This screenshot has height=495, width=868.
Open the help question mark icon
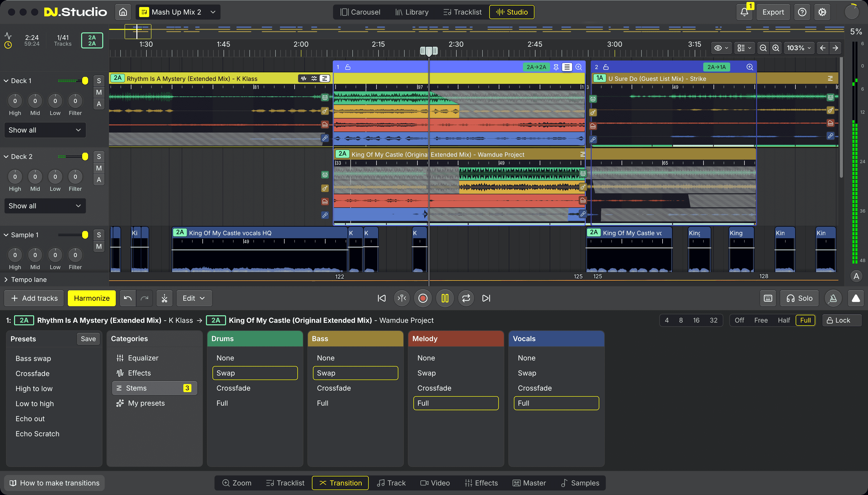click(x=802, y=12)
